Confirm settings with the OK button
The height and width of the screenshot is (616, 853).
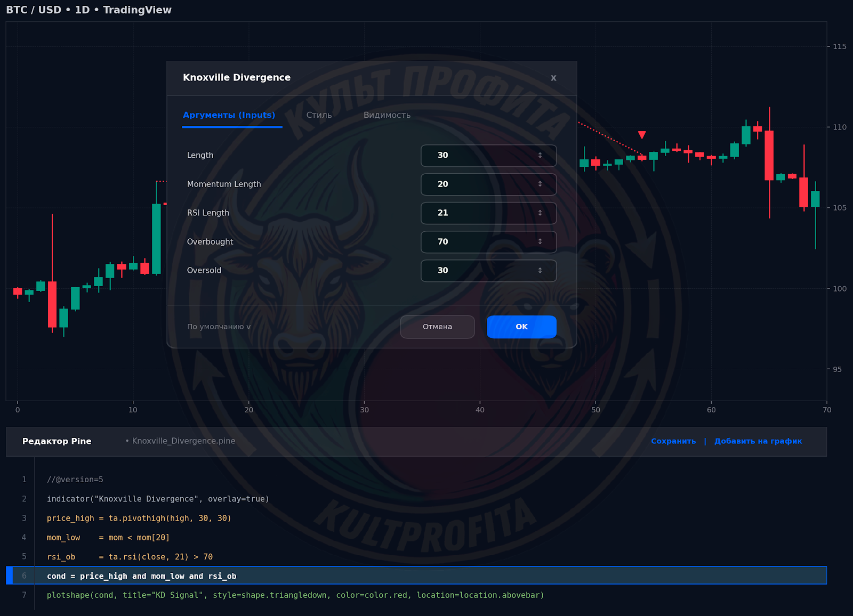coord(521,327)
